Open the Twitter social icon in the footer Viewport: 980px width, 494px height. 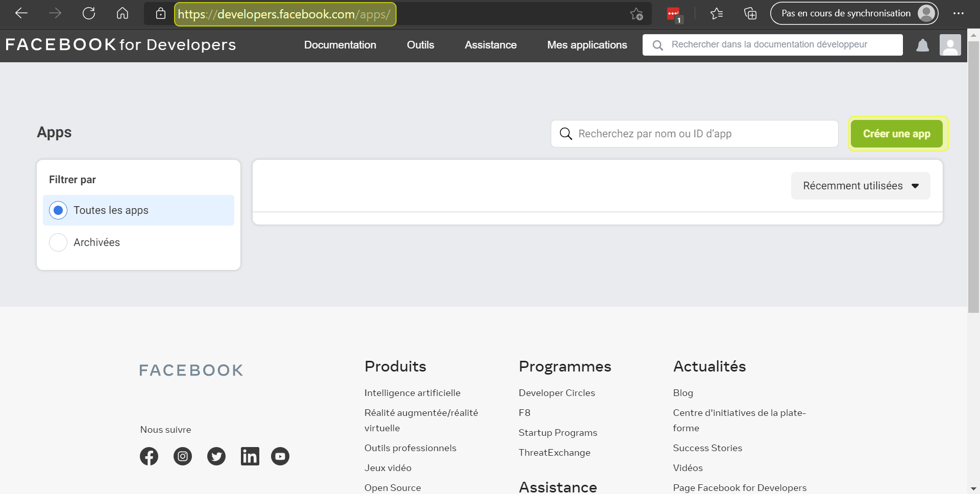216,456
